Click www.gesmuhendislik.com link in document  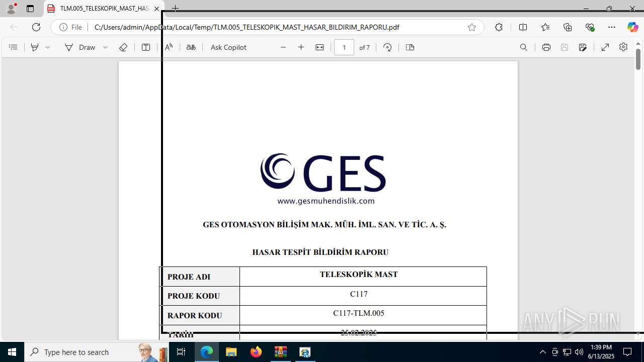point(326,201)
